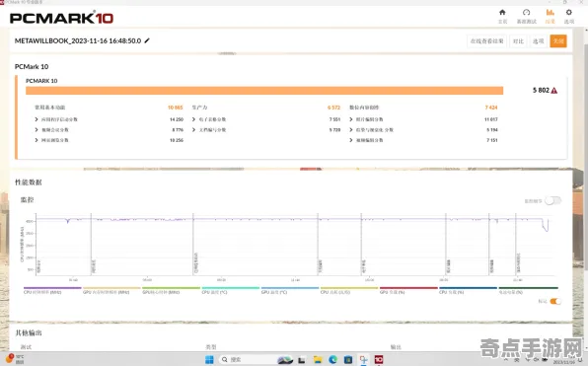Click the 对比 compare button
588x366 pixels.
coord(518,40)
